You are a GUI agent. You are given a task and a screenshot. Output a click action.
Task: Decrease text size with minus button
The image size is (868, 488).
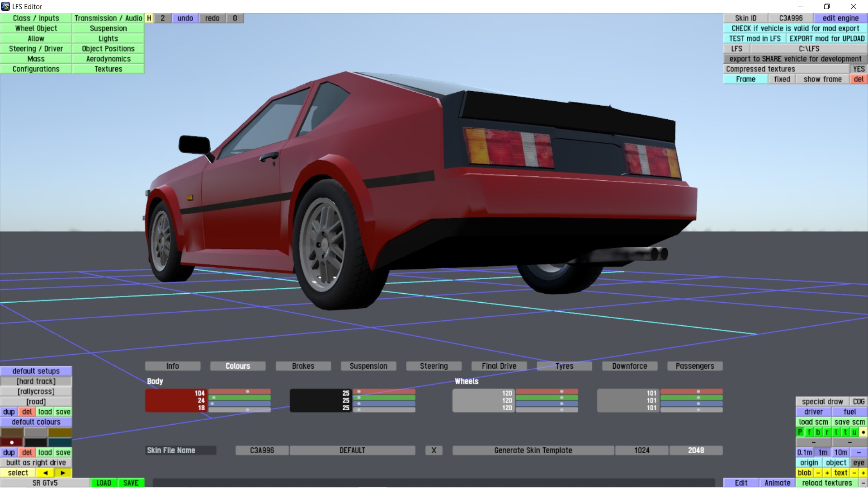[x=854, y=473]
